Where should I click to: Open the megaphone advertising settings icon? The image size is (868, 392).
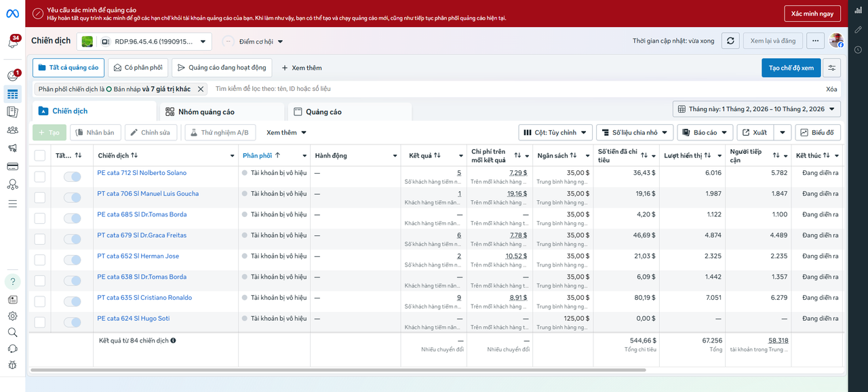[x=12, y=148]
